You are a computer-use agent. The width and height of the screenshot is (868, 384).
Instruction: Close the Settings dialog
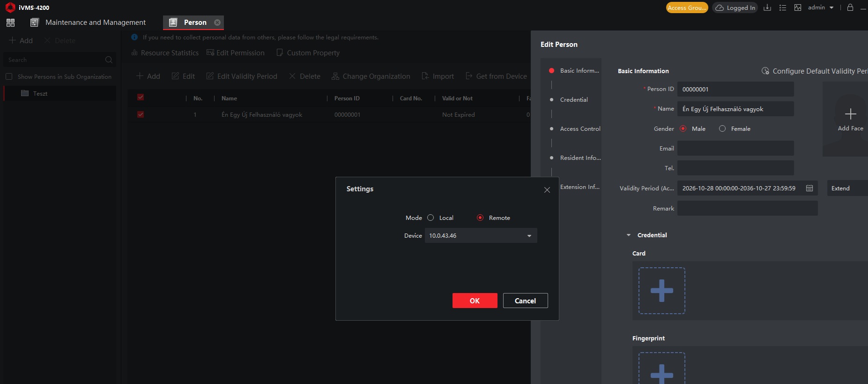coord(547,190)
